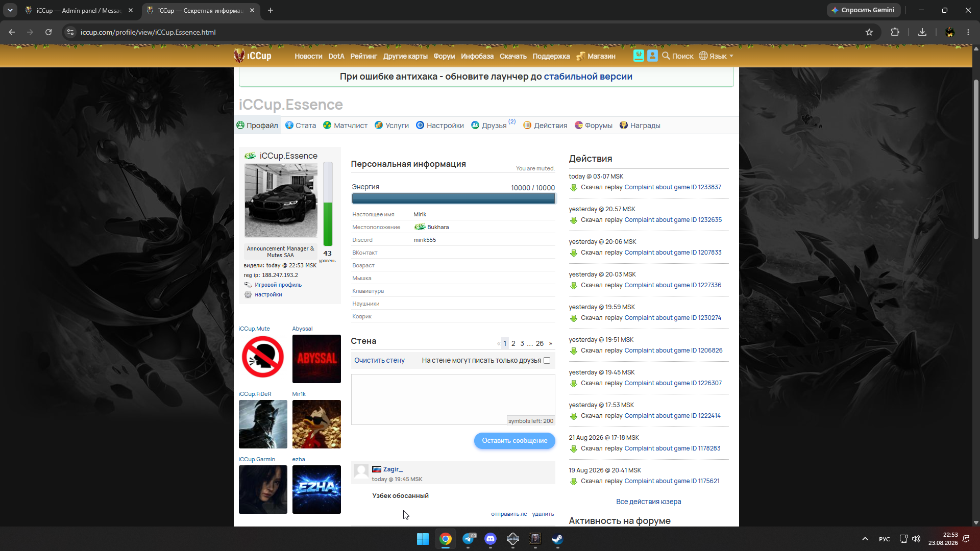Open the Награды tab
The width and height of the screenshot is (980, 551).
coord(640,126)
